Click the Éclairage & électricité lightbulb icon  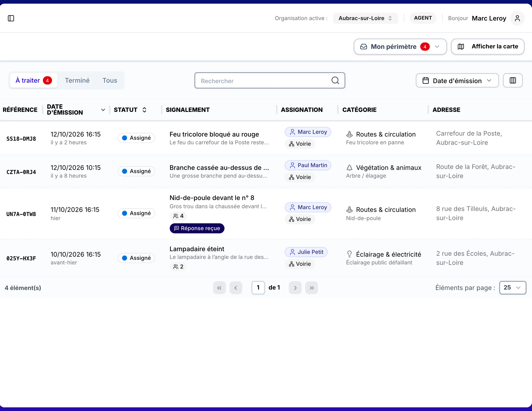pos(349,254)
